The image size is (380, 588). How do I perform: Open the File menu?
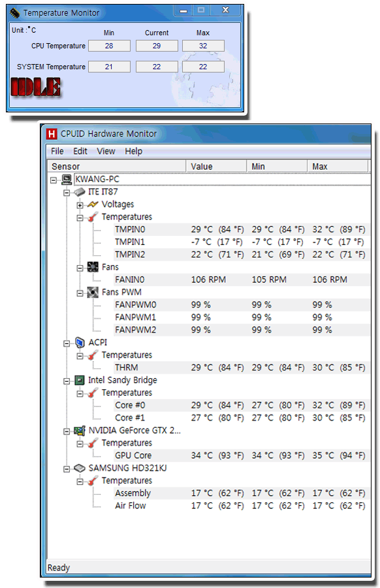tap(57, 151)
